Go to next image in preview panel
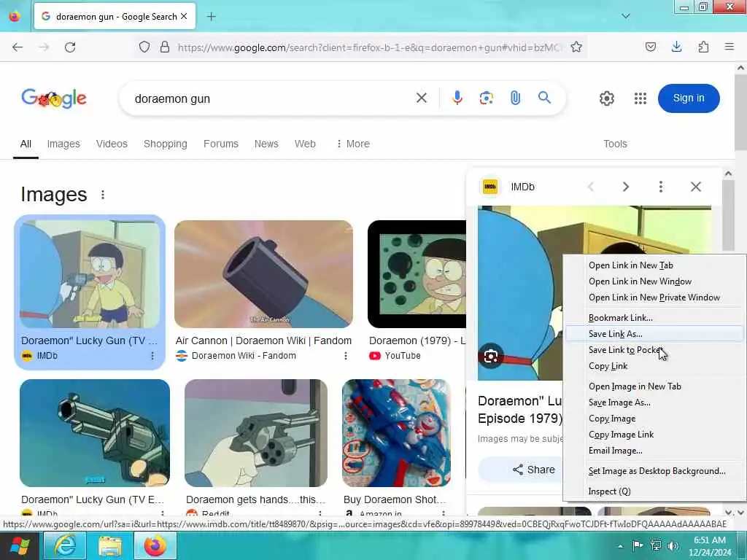Image resolution: width=747 pixels, height=560 pixels. pyautogui.click(x=625, y=187)
